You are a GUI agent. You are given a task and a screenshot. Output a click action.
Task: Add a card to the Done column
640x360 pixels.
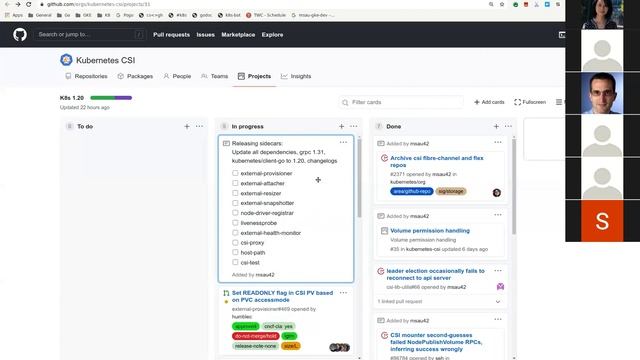point(496,127)
